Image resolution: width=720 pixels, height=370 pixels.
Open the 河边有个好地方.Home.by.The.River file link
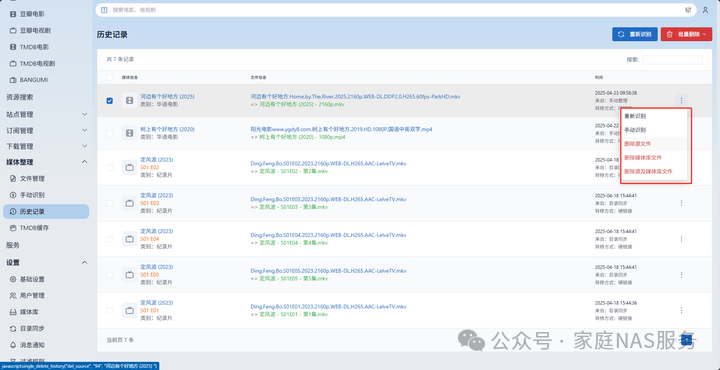click(x=355, y=97)
